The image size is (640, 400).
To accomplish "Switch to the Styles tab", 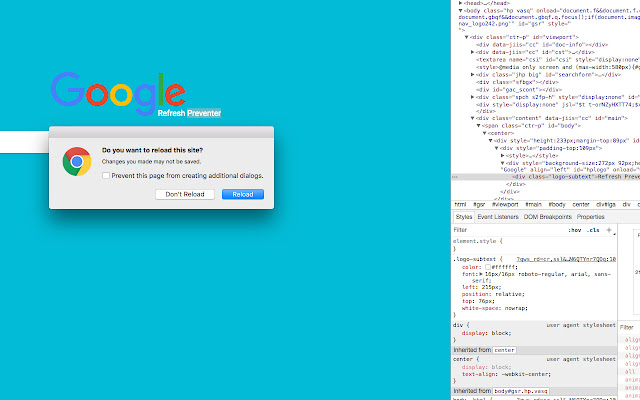I will [x=464, y=217].
